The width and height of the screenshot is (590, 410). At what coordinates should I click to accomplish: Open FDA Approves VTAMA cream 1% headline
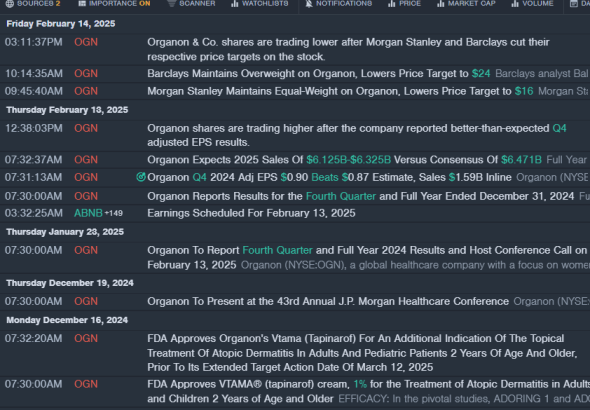pyautogui.click(x=369, y=391)
